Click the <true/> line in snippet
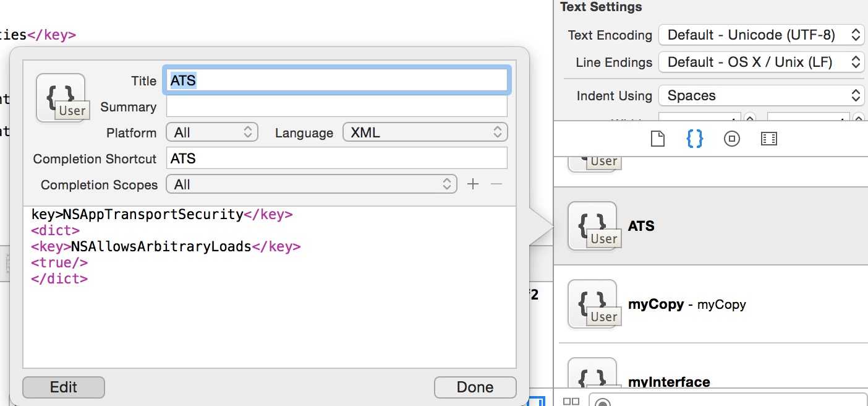 click(60, 263)
